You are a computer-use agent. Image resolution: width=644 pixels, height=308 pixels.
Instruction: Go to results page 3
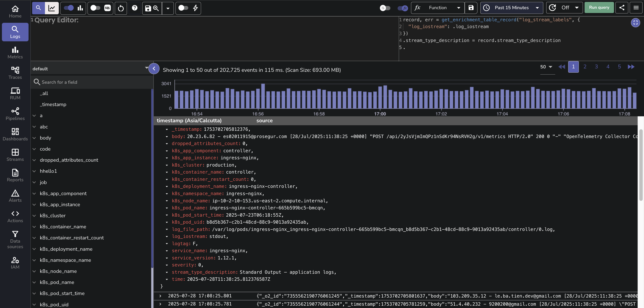(x=596, y=66)
